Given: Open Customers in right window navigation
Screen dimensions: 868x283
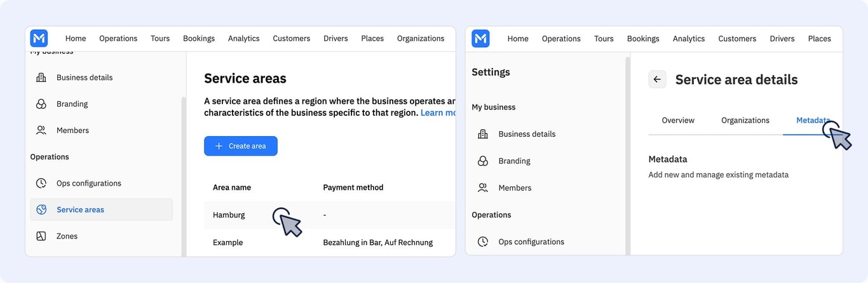Looking at the screenshot, I should click(x=737, y=38).
